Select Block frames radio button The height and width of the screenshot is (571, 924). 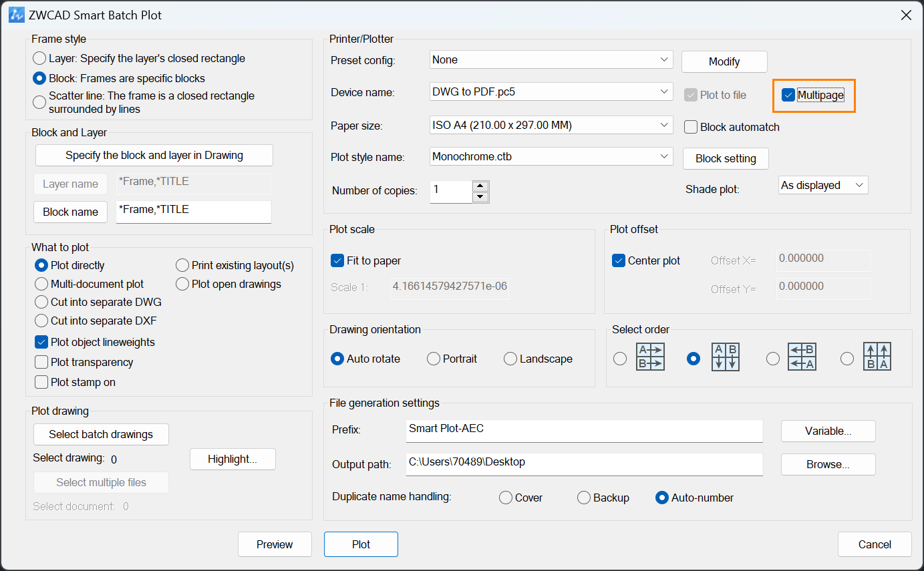(40, 78)
